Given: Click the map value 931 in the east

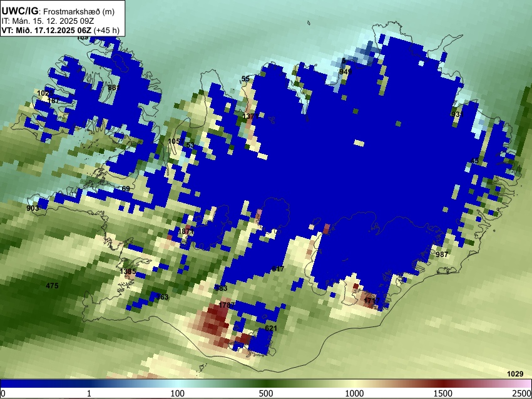Looking at the screenshot, I should point(458,114).
